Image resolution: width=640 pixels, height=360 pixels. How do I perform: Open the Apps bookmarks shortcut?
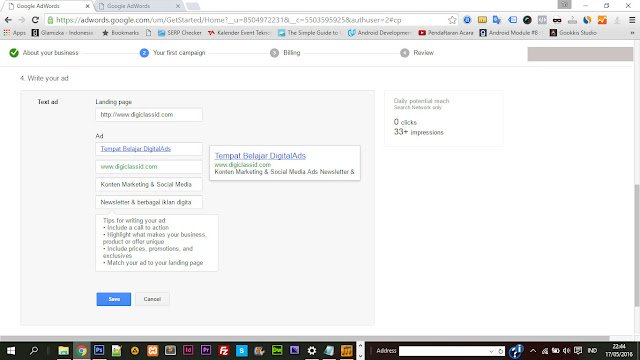15,33
